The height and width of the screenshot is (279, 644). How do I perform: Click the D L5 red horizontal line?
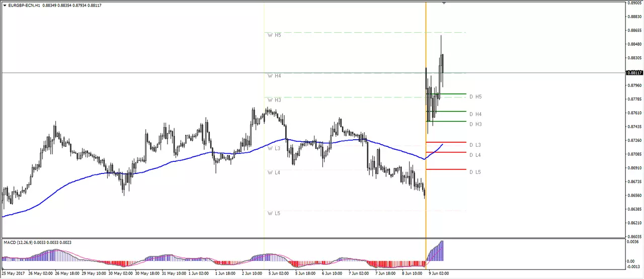pos(446,169)
